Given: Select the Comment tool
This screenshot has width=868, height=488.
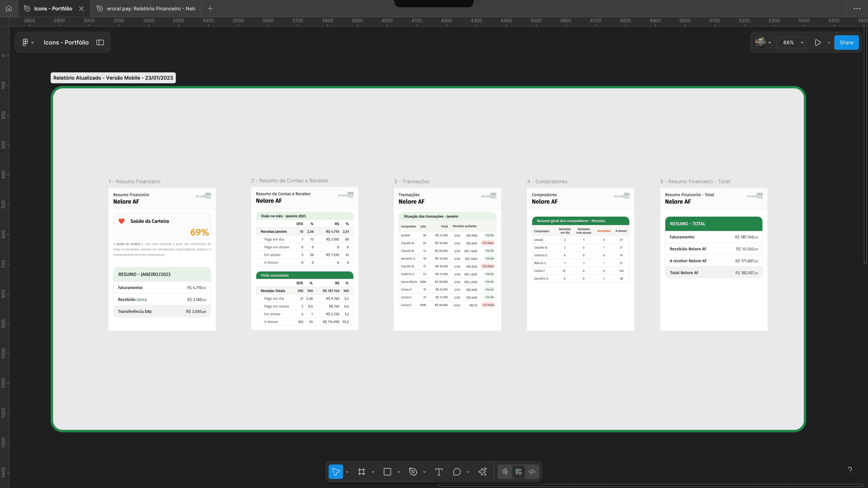Looking at the screenshot, I should click(457, 472).
